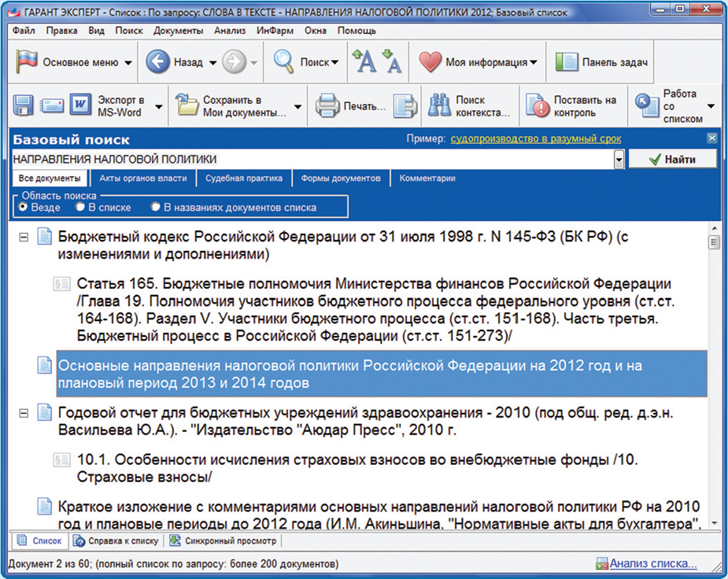Viewport: 728px width, 579px height.
Task: Click the Save floppy disk icon
Action: coord(23,105)
